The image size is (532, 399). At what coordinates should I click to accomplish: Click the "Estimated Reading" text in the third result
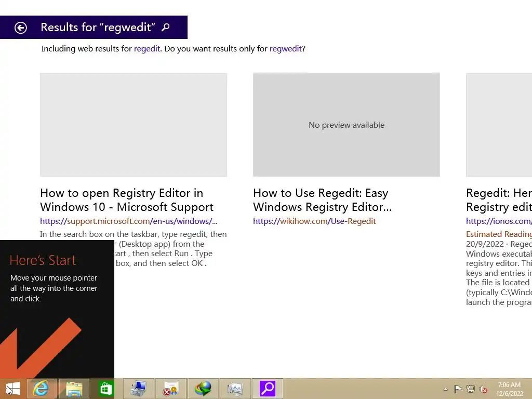499,234
